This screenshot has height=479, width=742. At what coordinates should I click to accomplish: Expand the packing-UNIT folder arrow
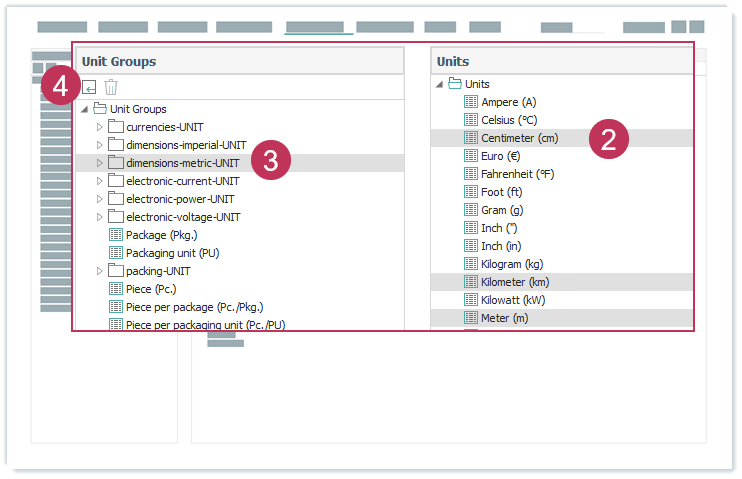point(99,271)
